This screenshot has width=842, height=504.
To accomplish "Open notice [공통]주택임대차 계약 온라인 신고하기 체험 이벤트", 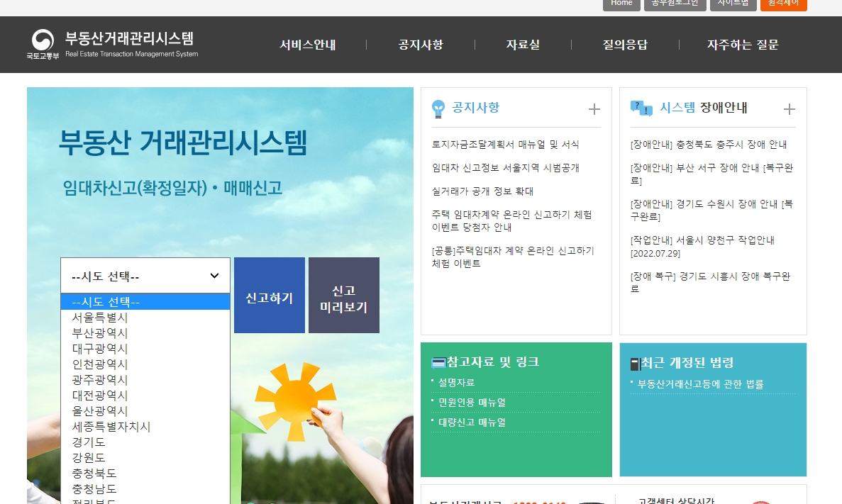I will point(513,257).
